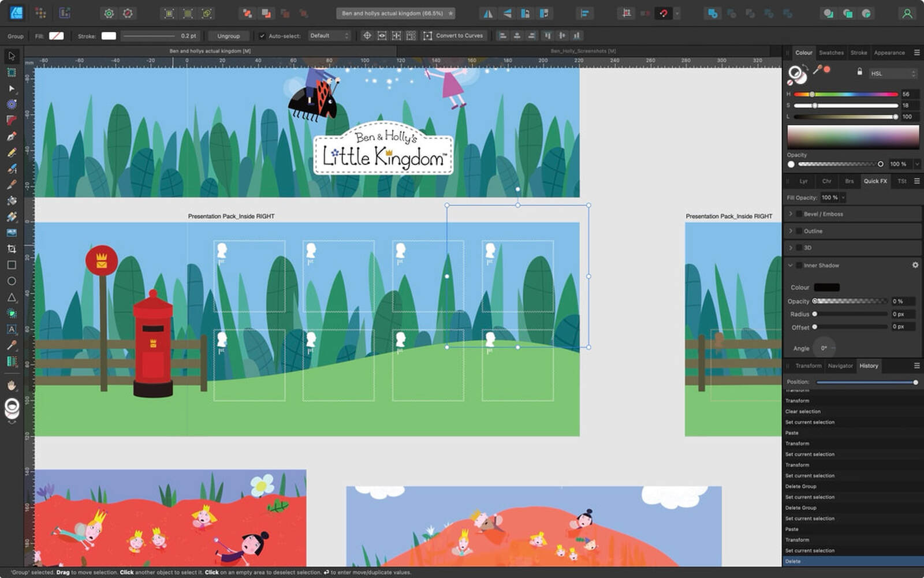The height and width of the screenshot is (578, 924).
Task: Open the Alignment toolbar icon
Action: [584, 13]
